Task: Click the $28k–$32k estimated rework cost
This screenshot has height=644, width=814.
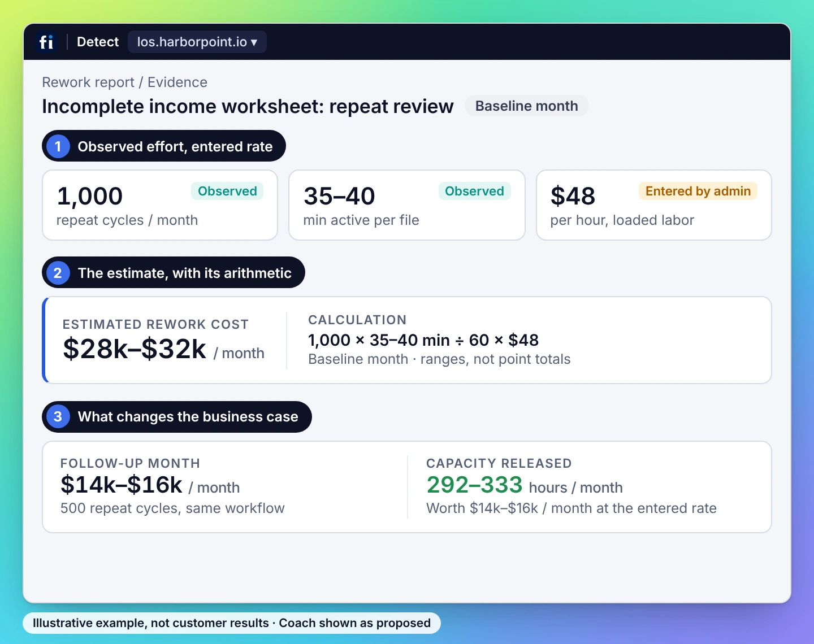Action: pyautogui.click(x=135, y=349)
